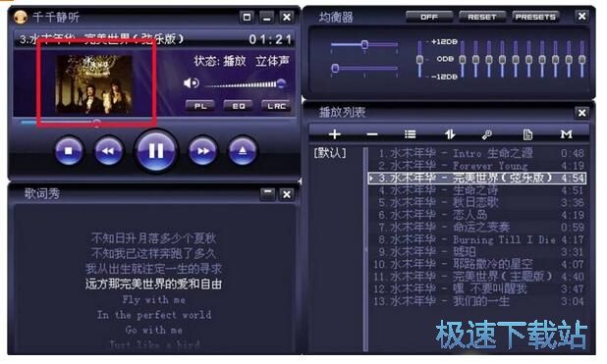Pause the current song
The height and width of the screenshot is (364, 607).
[155, 151]
